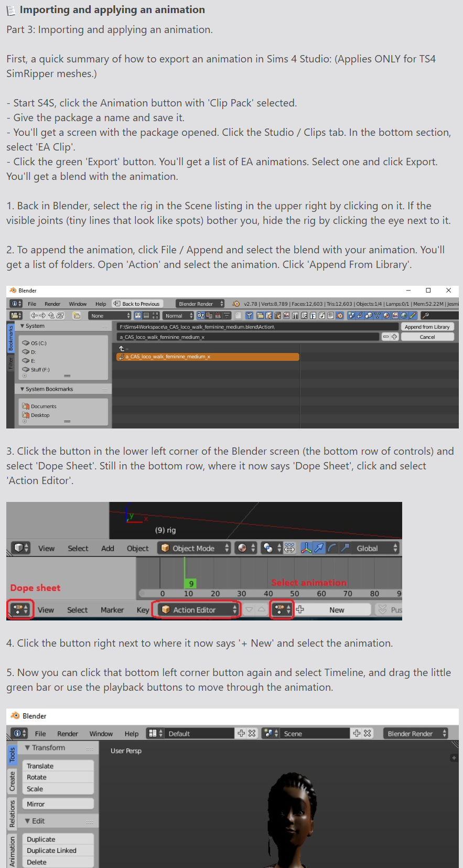
Task: Click the translate manipulator arrow icon
Action: coord(319,548)
